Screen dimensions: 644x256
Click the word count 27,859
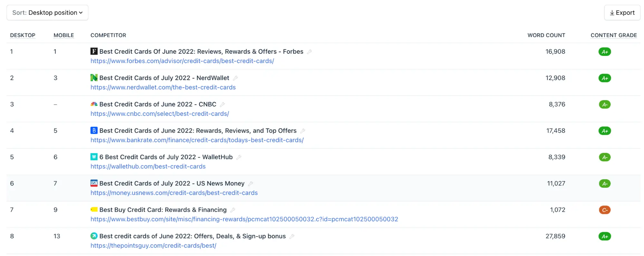(x=555, y=236)
